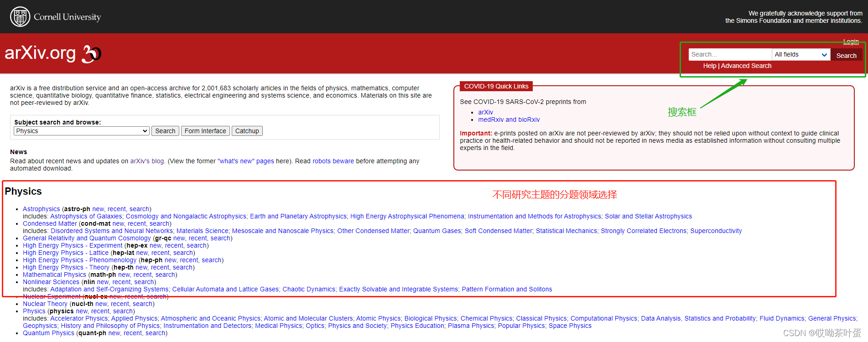The height and width of the screenshot is (342, 868).
Task: Open Strongly Correlated Electrons link
Action: pyautogui.click(x=644, y=231)
